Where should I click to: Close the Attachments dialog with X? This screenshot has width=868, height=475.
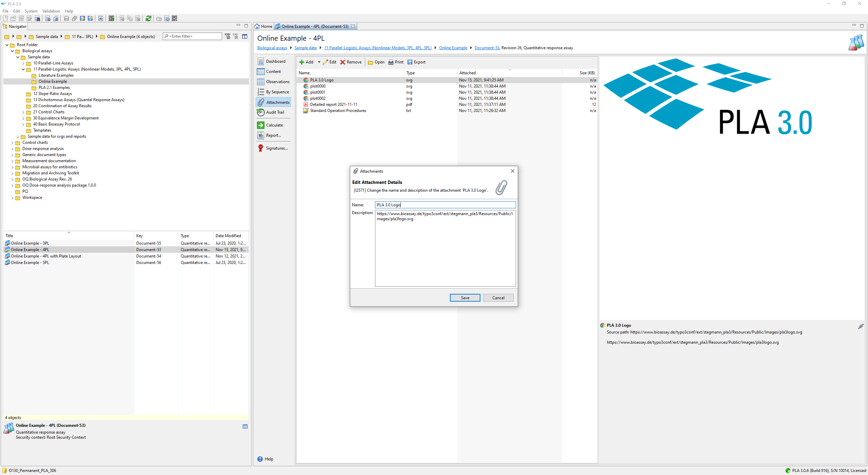pyautogui.click(x=513, y=171)
